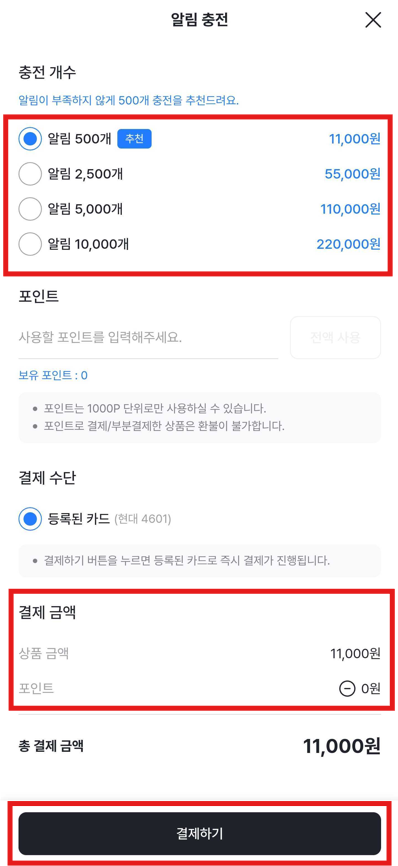
Task: Tap the 전액 사용 button
Action: (x=336, y=337)
